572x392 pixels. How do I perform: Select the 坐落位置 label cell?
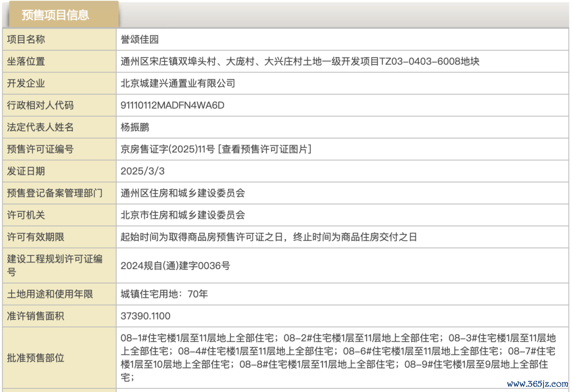point(59,61)
